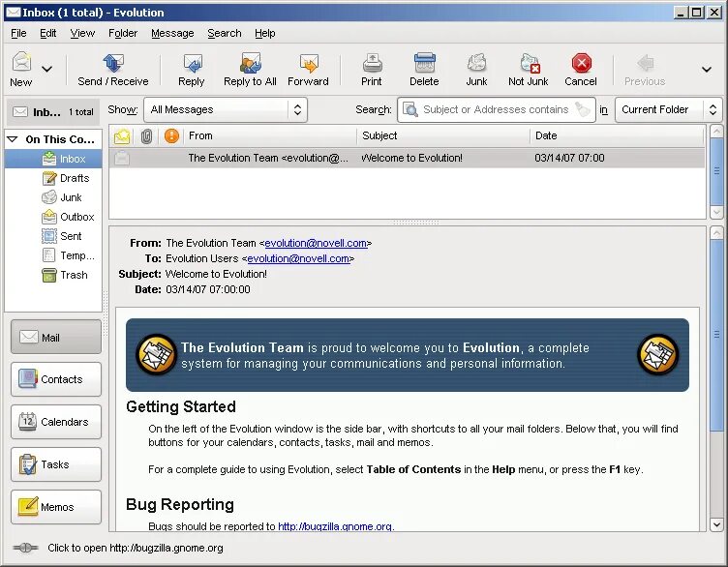This screenshot has height=567, width=728.
Task: Click the message list scrollbar down arrow
Action: [716, 212]
